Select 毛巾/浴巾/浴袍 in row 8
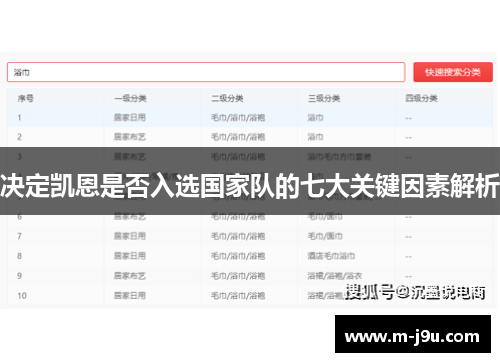The height and width of the screenshot is (362, 500). [x=238, y=256]
